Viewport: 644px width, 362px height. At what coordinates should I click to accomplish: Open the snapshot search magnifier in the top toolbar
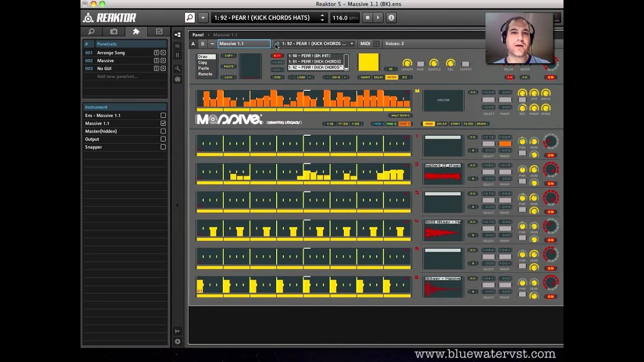click(x=190, y=18)
